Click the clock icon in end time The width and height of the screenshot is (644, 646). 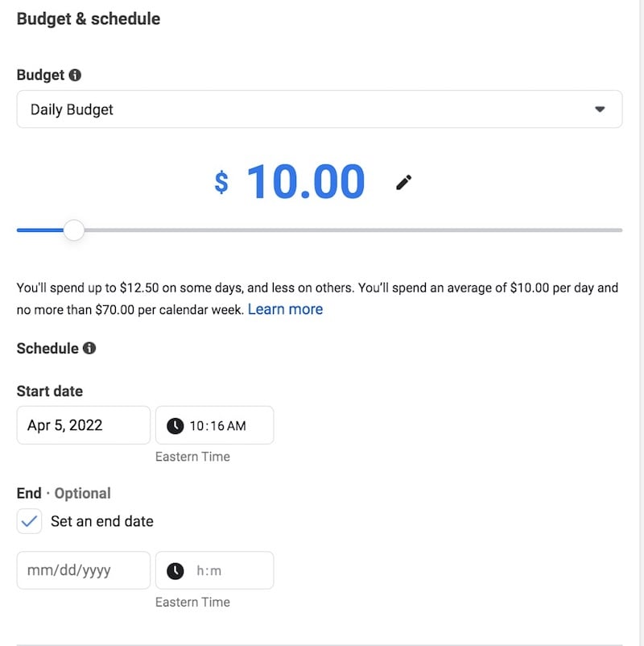(175, 570)
